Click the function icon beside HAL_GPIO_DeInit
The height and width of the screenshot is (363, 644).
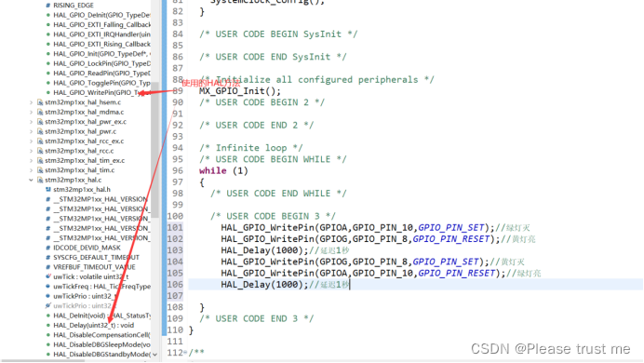(48, 15)
